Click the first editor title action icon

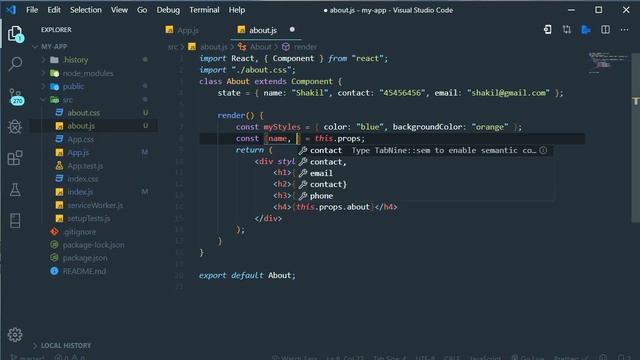[547, 29]
